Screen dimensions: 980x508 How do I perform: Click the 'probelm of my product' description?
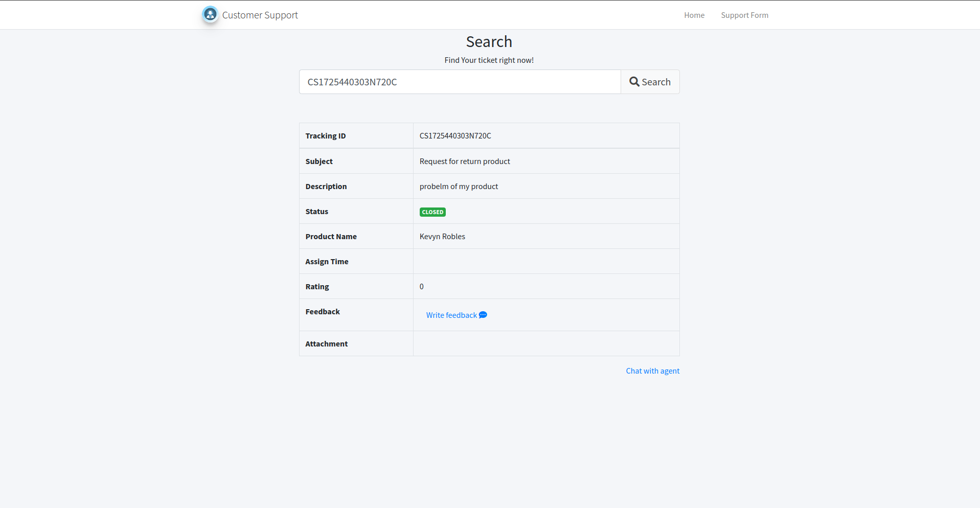coord(459,187)
